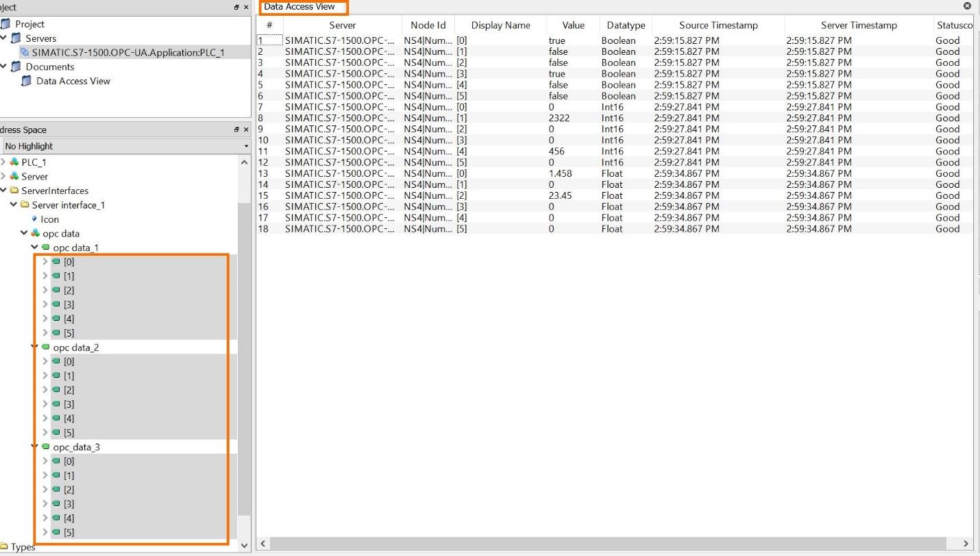Close the Data Access View document
Screen dimensions: 980x556
[x=967, y=6]
